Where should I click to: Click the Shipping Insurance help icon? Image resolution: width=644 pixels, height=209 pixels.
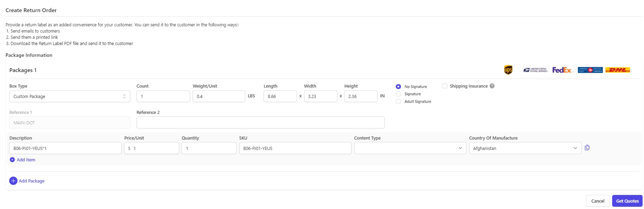pyautogui.click(x=492, y=86)
